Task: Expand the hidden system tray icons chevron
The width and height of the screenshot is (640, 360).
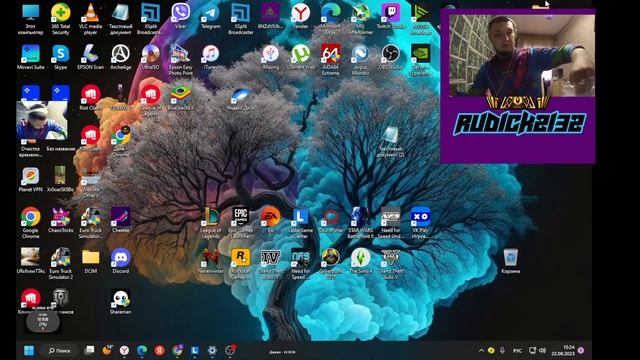Action: coord(481,351)
